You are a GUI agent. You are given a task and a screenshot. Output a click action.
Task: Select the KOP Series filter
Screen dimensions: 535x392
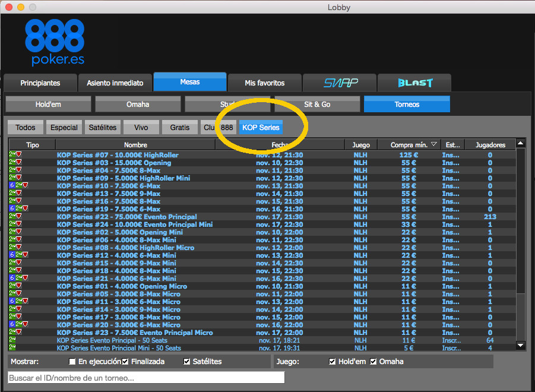click(261, 127)
